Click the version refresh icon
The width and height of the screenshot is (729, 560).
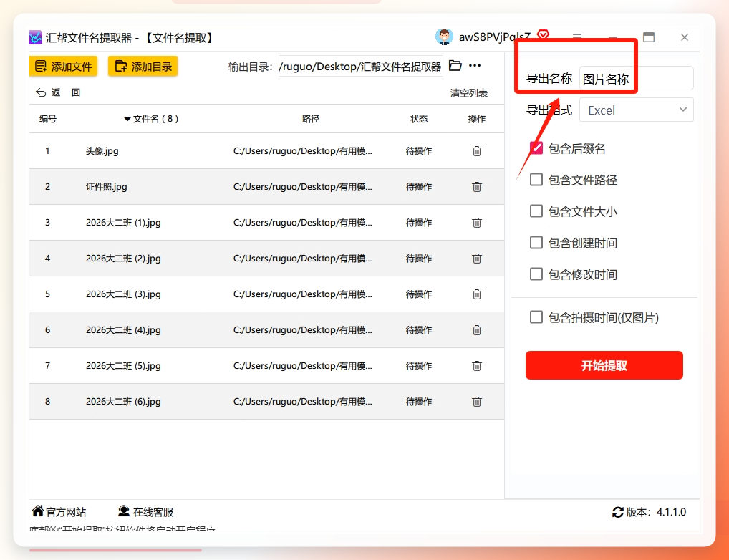618,512
